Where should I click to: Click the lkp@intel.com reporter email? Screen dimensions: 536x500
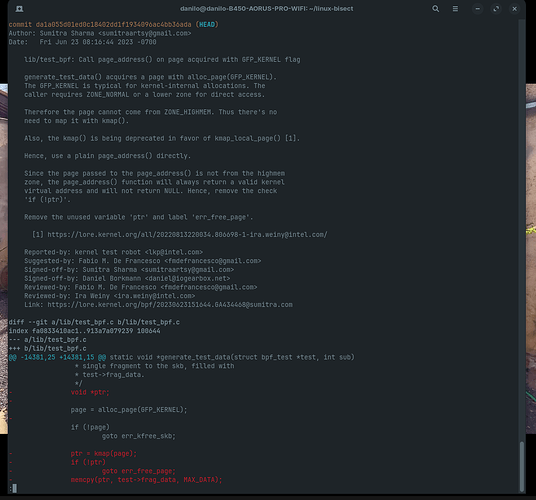point(174,252)
